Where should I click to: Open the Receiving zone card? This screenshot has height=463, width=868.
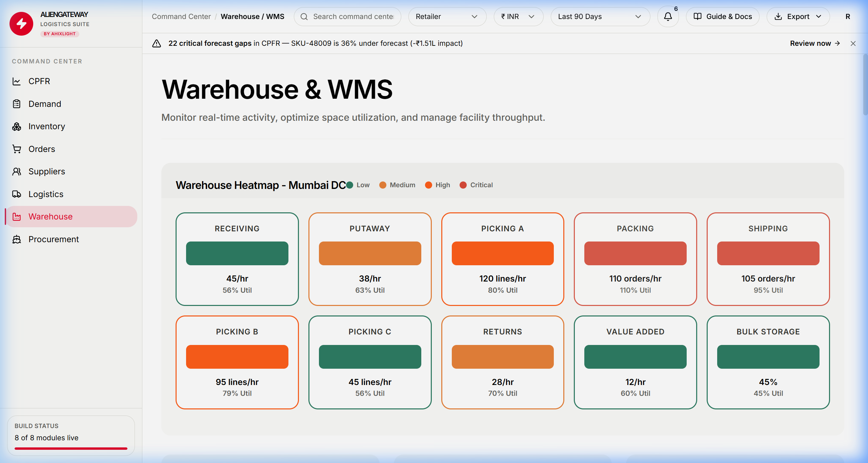(x=237, y=259)
